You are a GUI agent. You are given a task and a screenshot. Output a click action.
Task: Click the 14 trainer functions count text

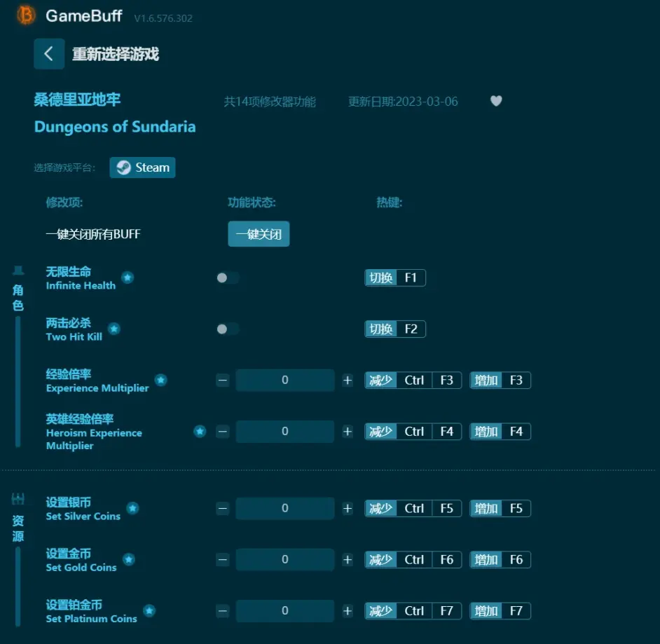point(270,102)
